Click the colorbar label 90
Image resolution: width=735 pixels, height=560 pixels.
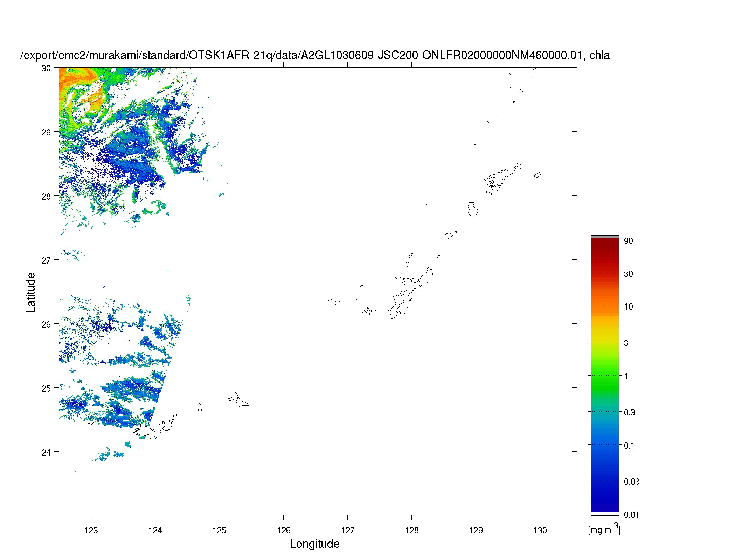(x=629, y=241)
